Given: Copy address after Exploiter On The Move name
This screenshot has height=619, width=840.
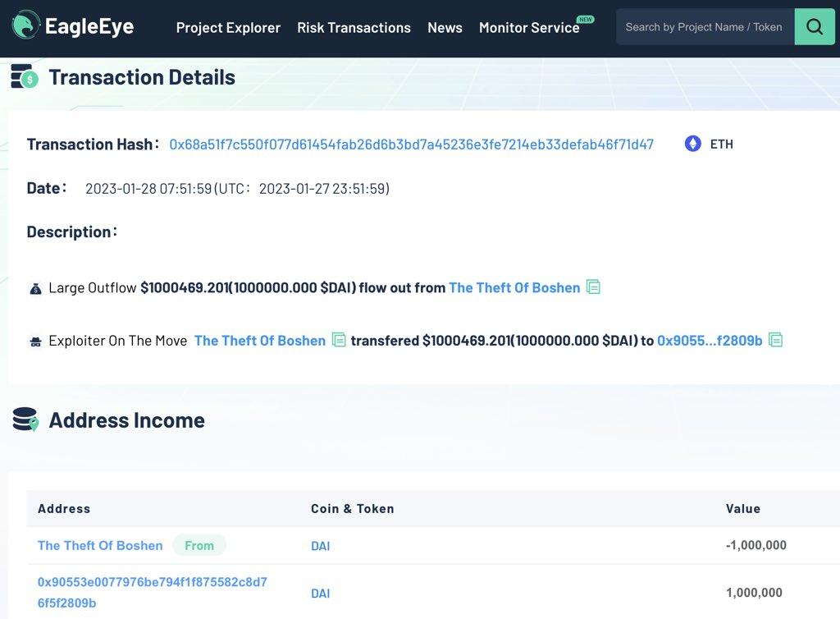Looking at the screenshot, I should point(339,340).
